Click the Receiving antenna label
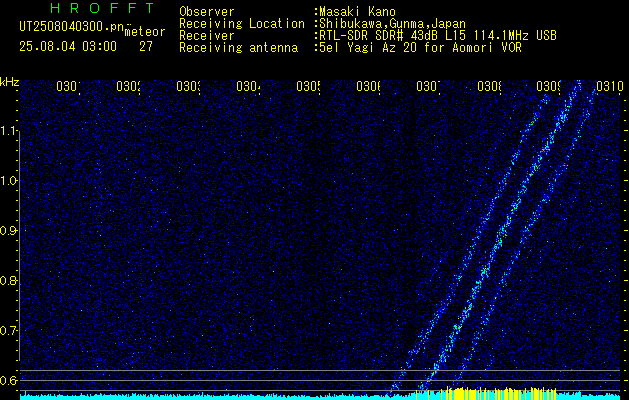The height and width of the screenshot is (400, 629). click(238, 48)
